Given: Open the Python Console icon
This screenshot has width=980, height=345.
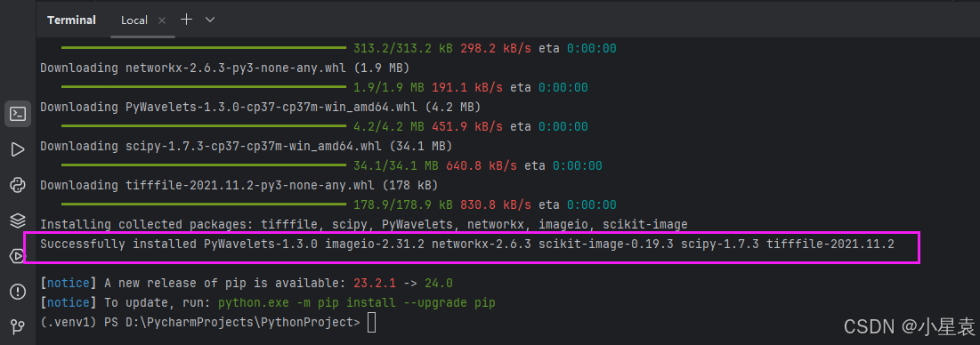Looking at the screenshot, I should coord(18,185).
